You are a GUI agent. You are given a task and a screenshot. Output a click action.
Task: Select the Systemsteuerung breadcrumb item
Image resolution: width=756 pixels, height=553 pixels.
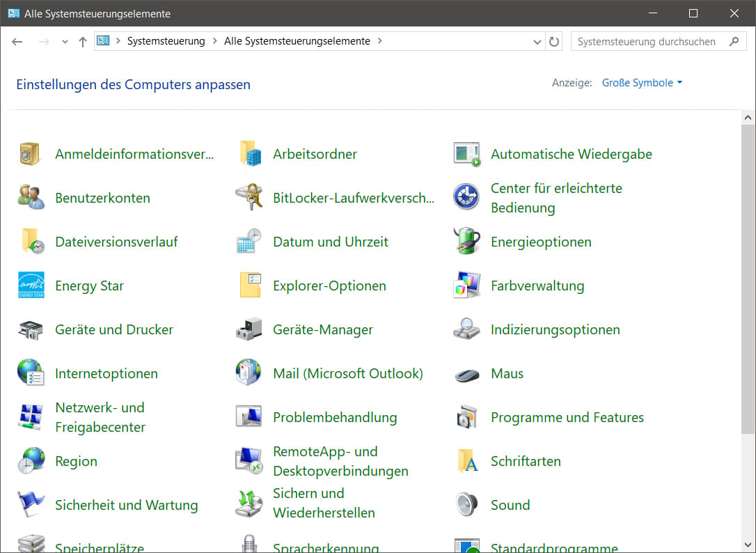[x=166, y=41]
